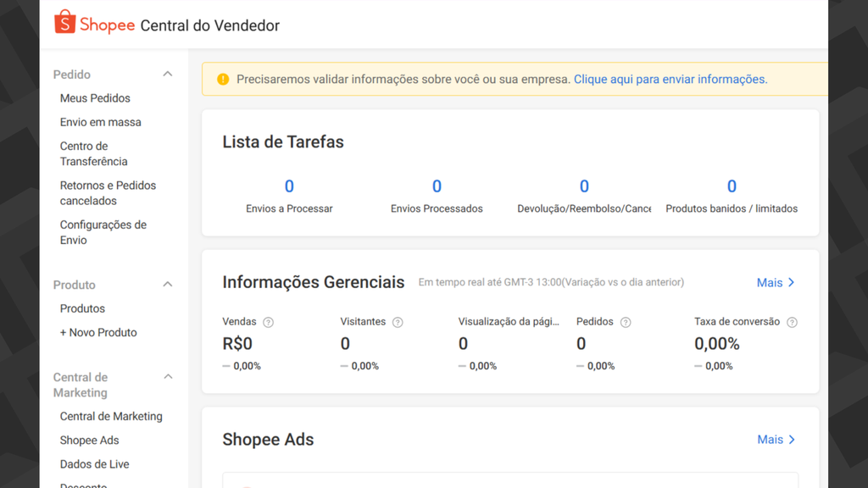Open Meus Pedidos in sidebar
The height and width of the screenshot is (488, 868).
(x=95, y=98)
